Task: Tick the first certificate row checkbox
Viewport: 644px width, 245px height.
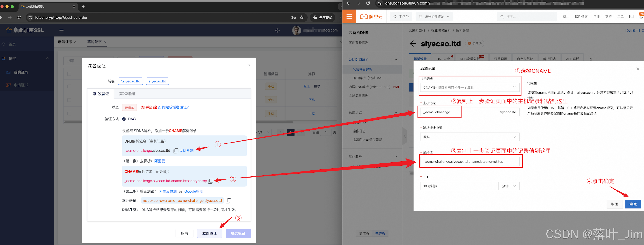Action: (69, 86)
